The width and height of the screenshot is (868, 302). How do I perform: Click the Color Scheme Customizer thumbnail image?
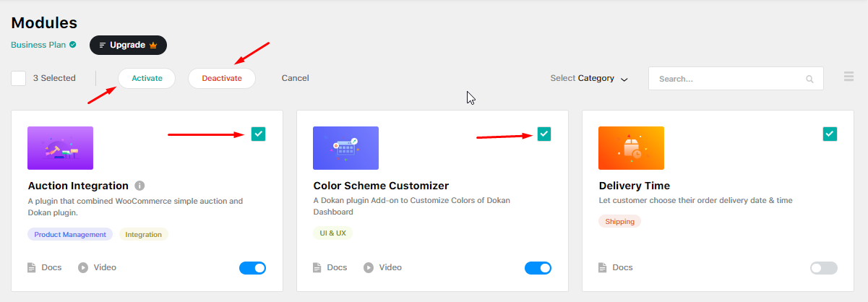point(345,148)
